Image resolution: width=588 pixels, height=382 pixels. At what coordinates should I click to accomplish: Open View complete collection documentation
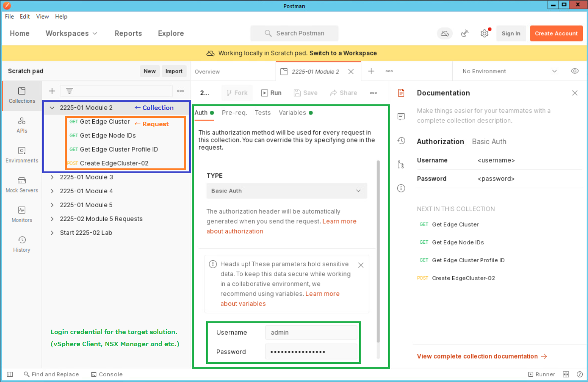click(477, 356)
